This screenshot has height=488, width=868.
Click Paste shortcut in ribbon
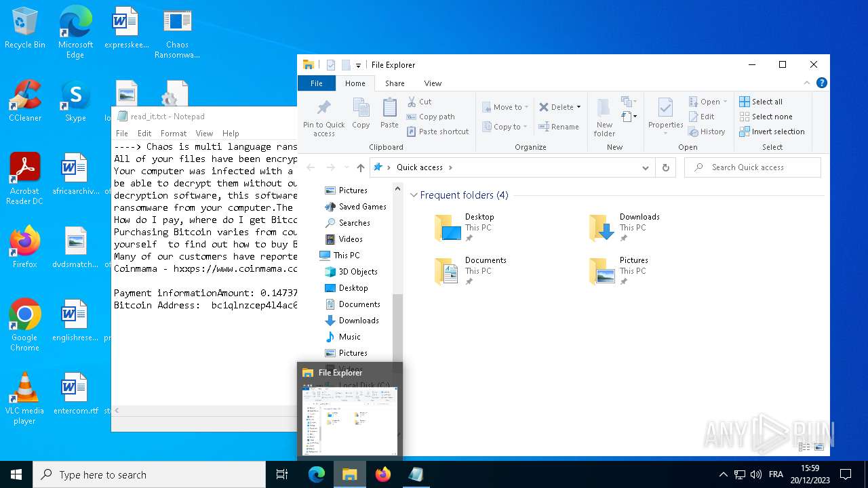coord(437,131)
